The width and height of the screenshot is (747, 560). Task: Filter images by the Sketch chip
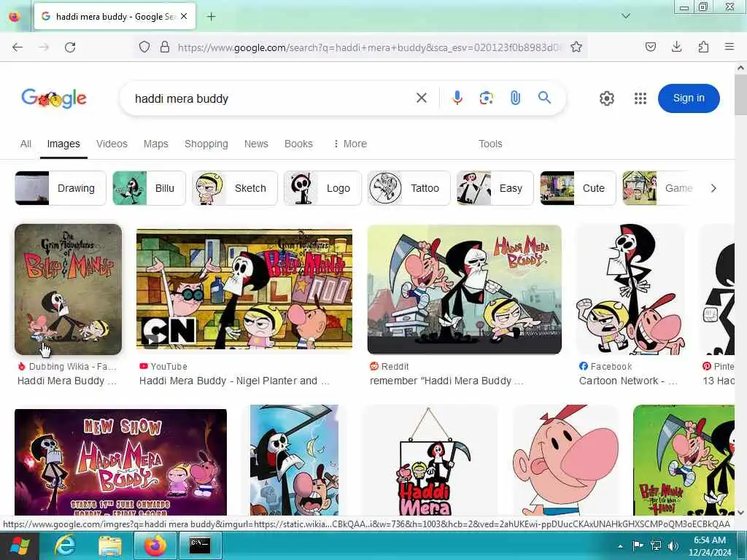[234, 188]
